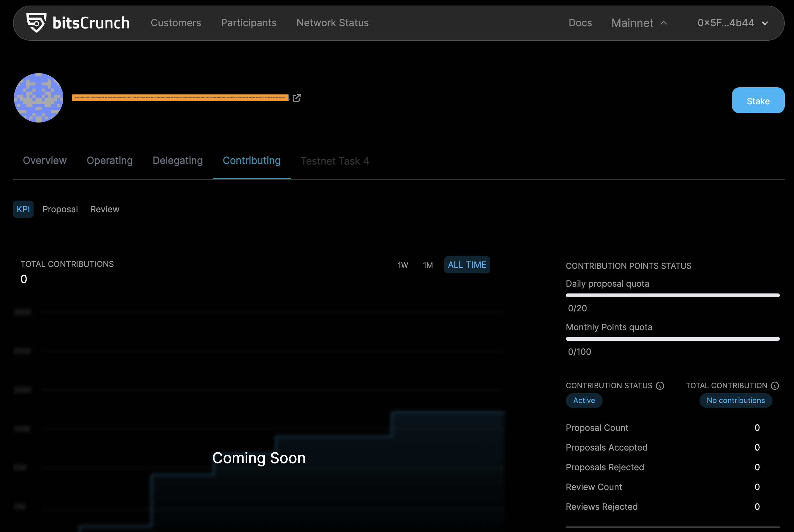
Task: Expand the Mainnet network dropdown
Action: click(639, 23)
